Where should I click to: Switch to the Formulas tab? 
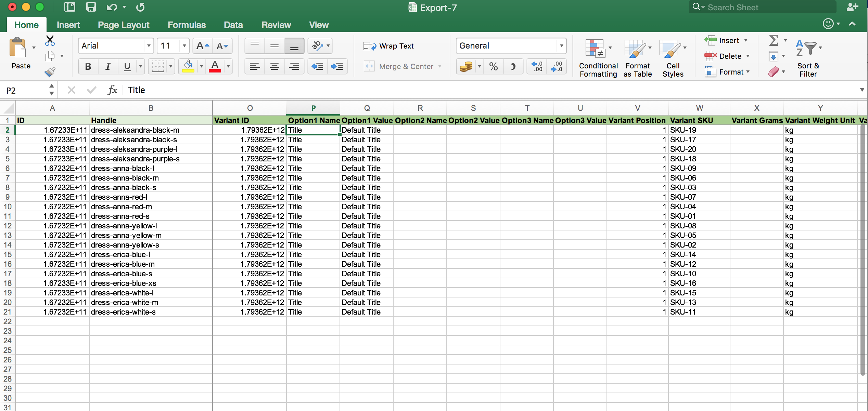(x=187, y=25)
